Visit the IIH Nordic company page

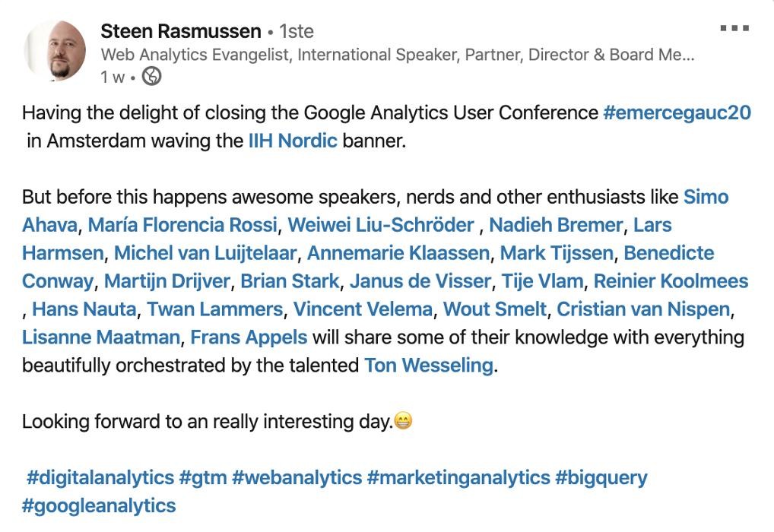pos(293,141)
